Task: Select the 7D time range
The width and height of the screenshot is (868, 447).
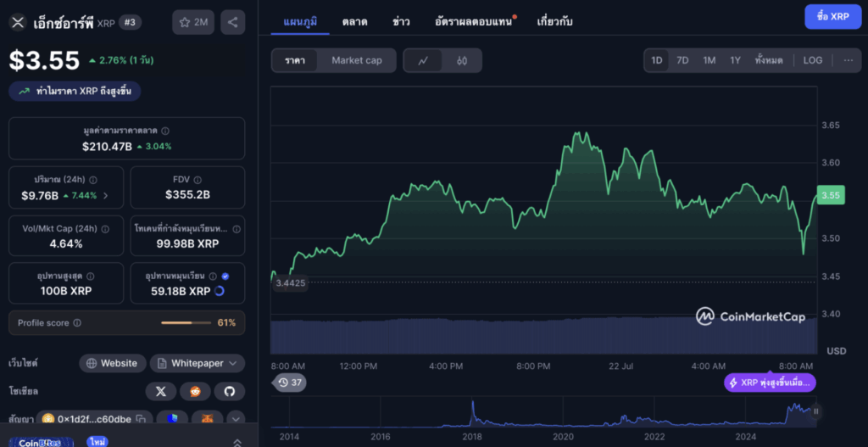Action: click(682, 60)
